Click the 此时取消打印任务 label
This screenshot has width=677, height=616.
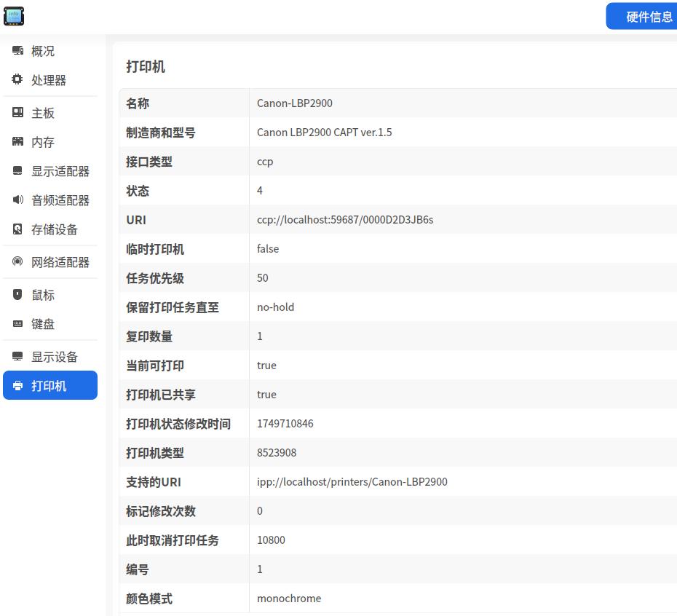[x=173, y=540]
